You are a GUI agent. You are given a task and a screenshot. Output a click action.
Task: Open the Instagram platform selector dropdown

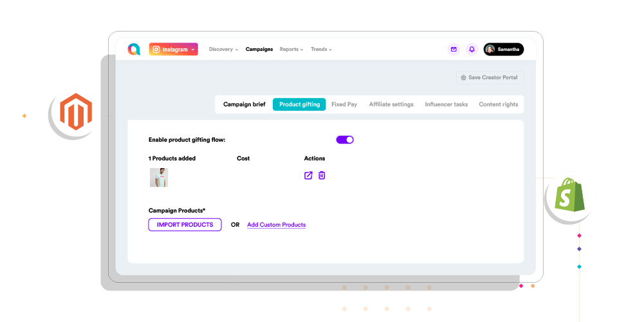[x=173, y=50]
